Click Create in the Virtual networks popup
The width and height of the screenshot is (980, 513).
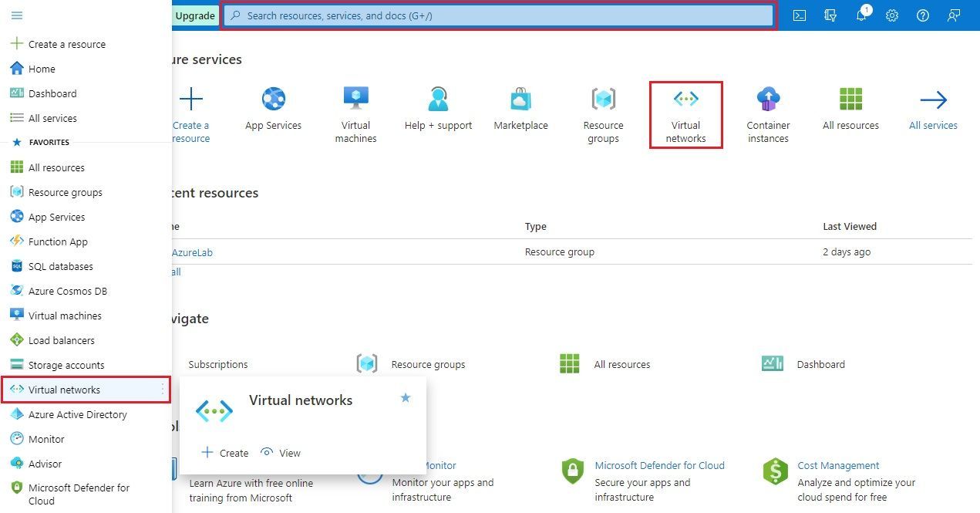click(224, 453)
